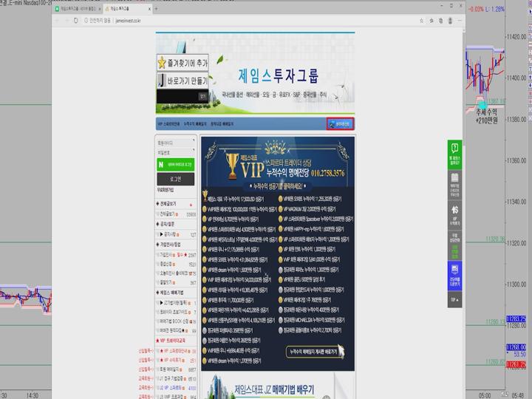Open the middle link in blue nav bar
532x399 pixels.
coord(195,124)
